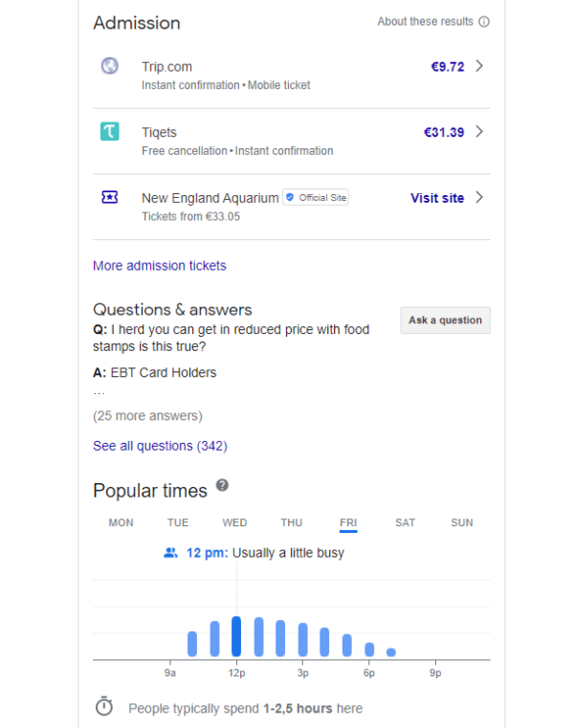Image resolution: width=574 pixels, height=728 pixels.
Task: Click the Trip.com globe icon
Action: coord(109,66)
